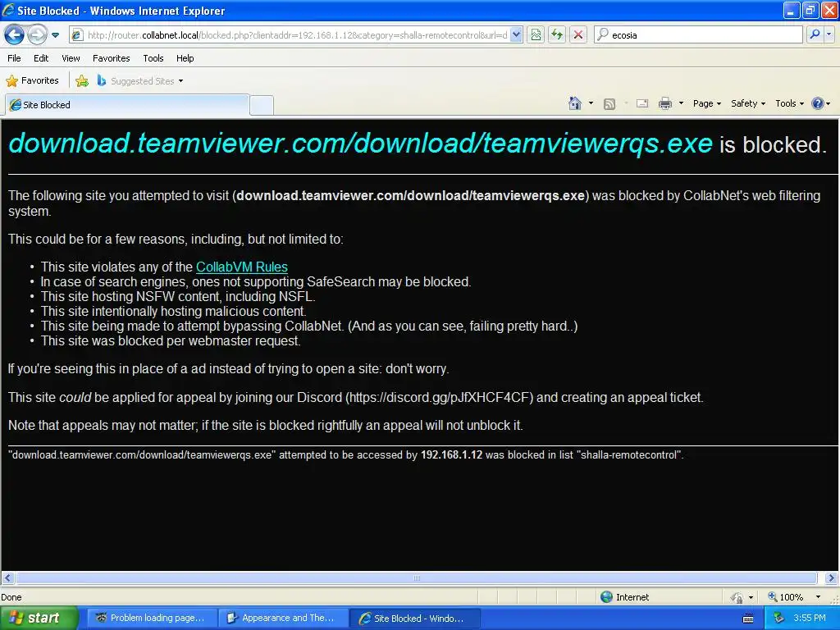Click the Read Mail icon

(x=642, y=103)
